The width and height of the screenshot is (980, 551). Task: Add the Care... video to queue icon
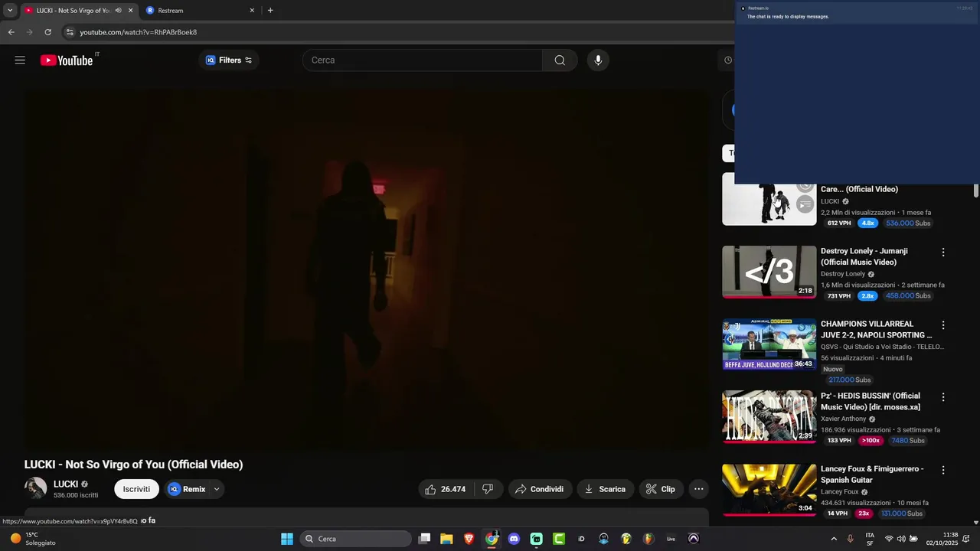(804, 204)
